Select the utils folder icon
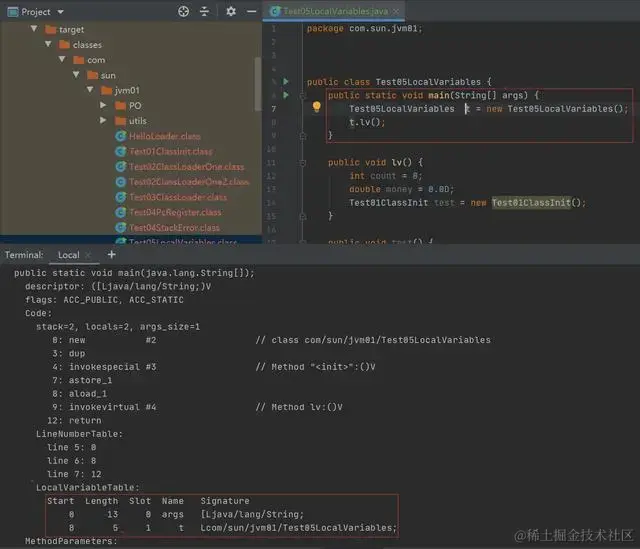The width and height of the screenshot is (640, 549). click(x=120, y=121)
